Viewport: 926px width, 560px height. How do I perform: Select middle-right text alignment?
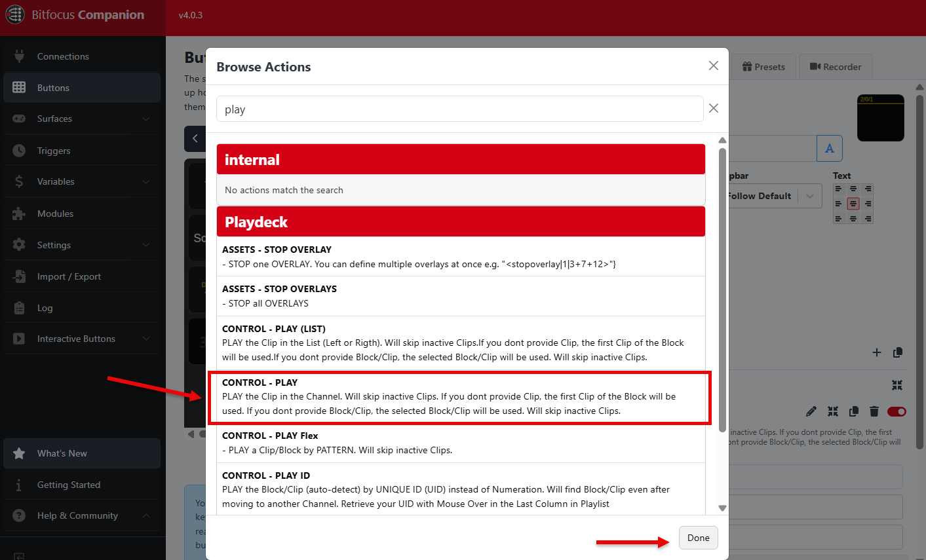click(x=868, y=204)
